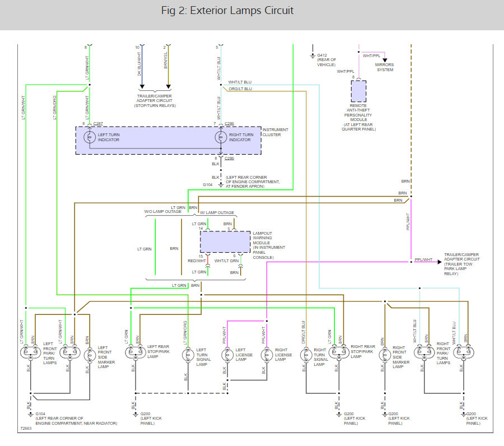This screenshot has width=504, height=446.
Task: Click the 'MIRRORS SYSTEM' label
Action: tap(384, 67)
